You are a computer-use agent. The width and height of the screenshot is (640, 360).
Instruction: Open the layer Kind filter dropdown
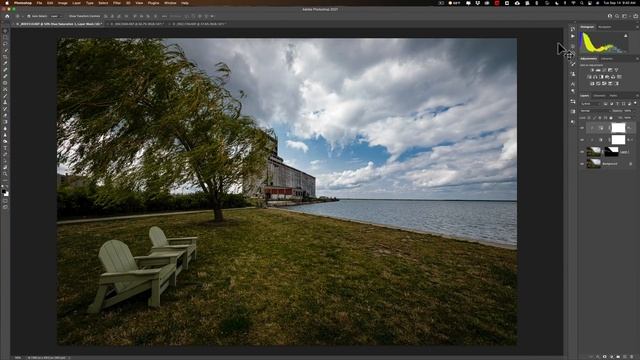pos(591,104)
